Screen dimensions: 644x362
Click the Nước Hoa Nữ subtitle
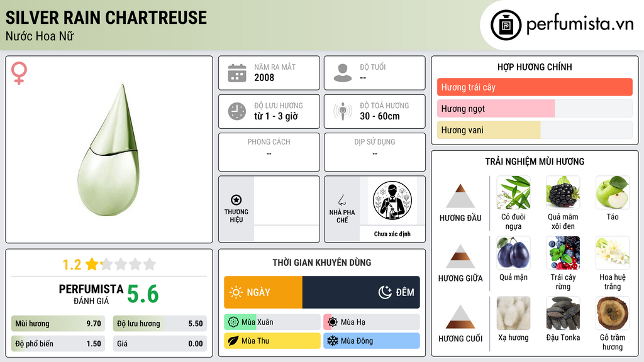(x=40, y=36)
